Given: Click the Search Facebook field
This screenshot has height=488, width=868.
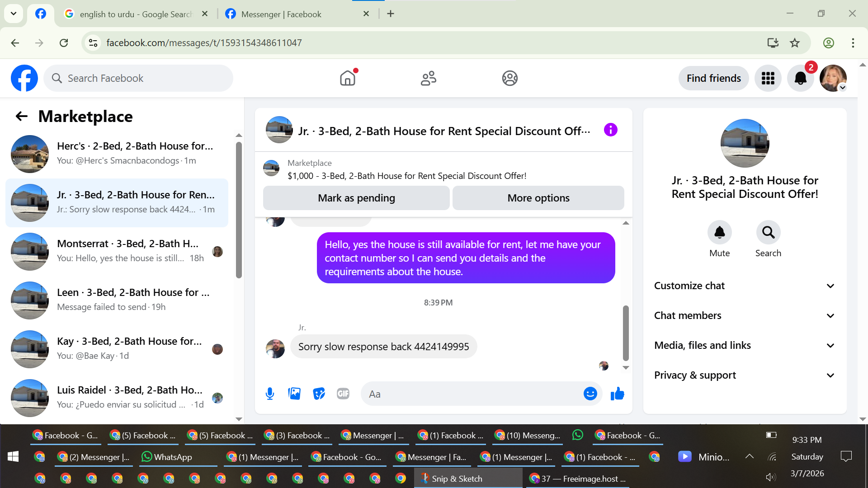Looking at the screenshot, I should coord(138,78).
